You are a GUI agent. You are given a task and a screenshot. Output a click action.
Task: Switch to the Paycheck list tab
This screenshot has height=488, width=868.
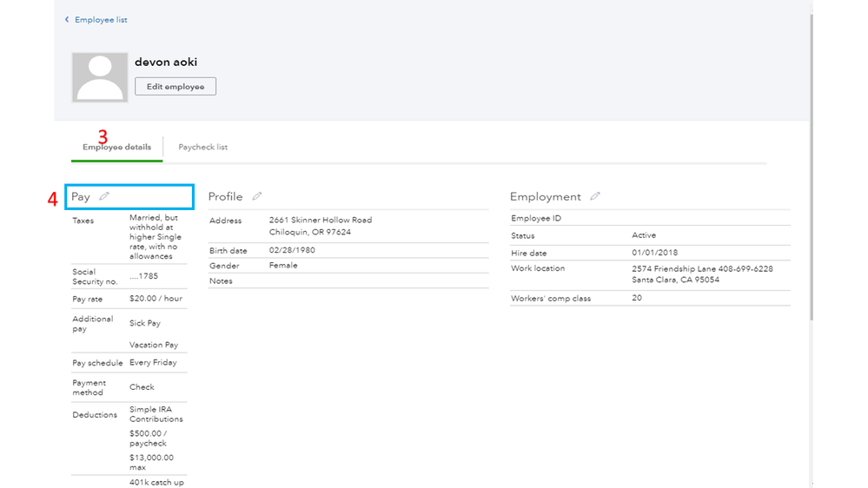(x=203, y=147)
